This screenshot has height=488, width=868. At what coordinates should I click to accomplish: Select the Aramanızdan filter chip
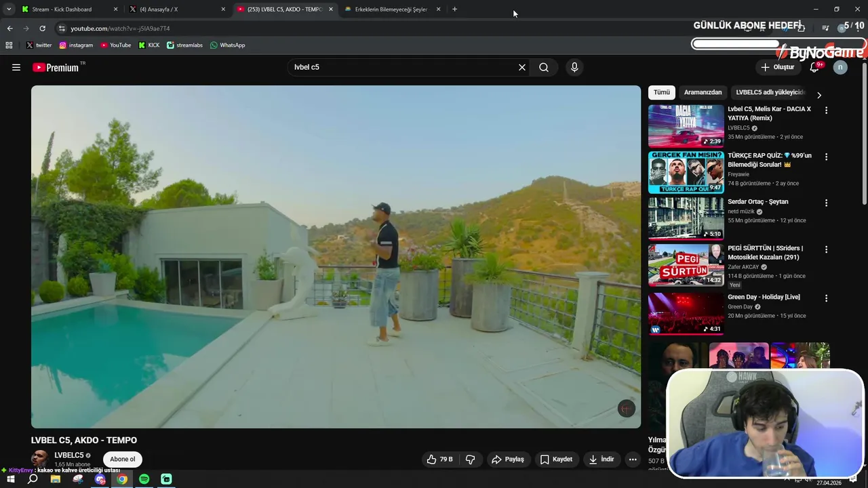pyautogui.click(x=703, y=92)
